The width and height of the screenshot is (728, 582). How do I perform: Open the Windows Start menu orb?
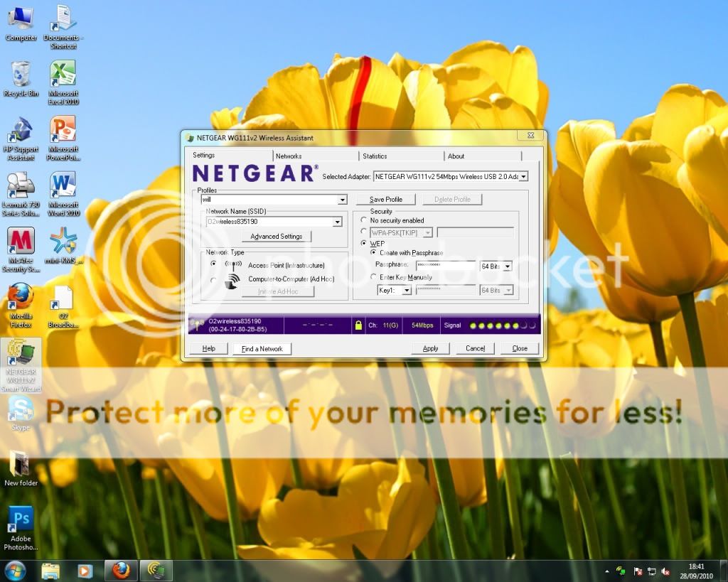[15, 571]
